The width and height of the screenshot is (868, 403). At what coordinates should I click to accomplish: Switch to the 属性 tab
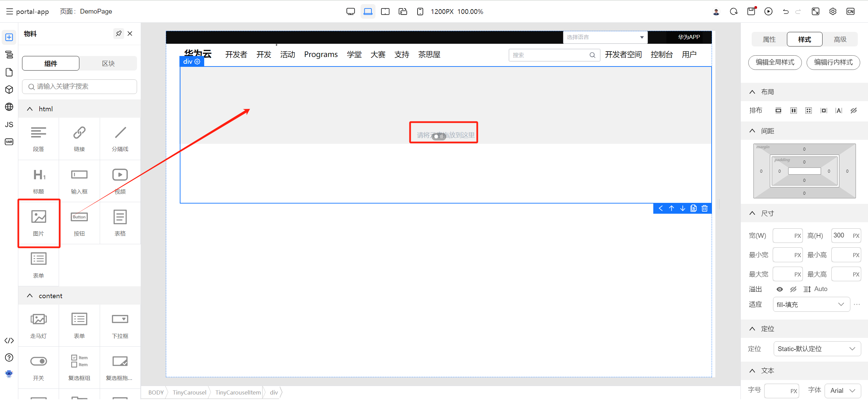(x=769, y=39)
